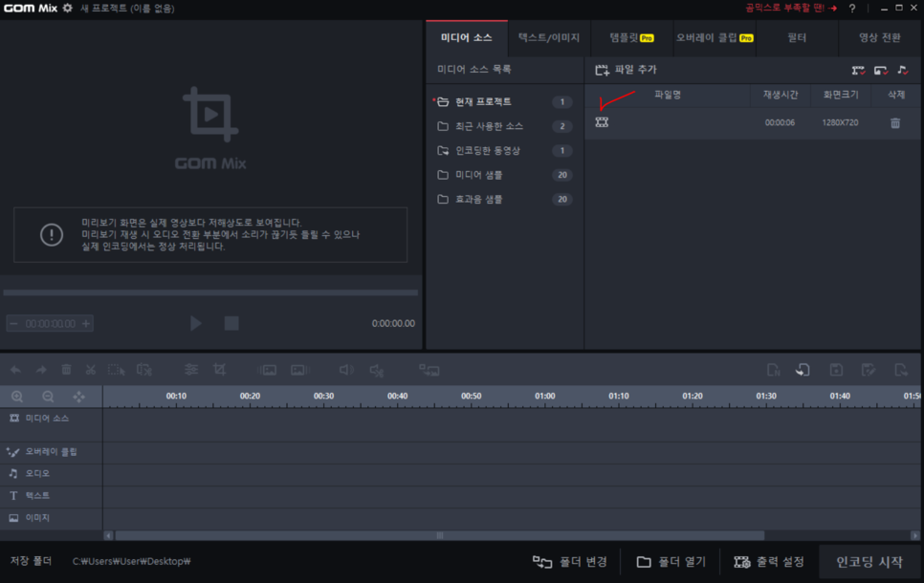Click the area selection cursor tool
The width and height of the screenshot is (924, 583).
(116, 370)
